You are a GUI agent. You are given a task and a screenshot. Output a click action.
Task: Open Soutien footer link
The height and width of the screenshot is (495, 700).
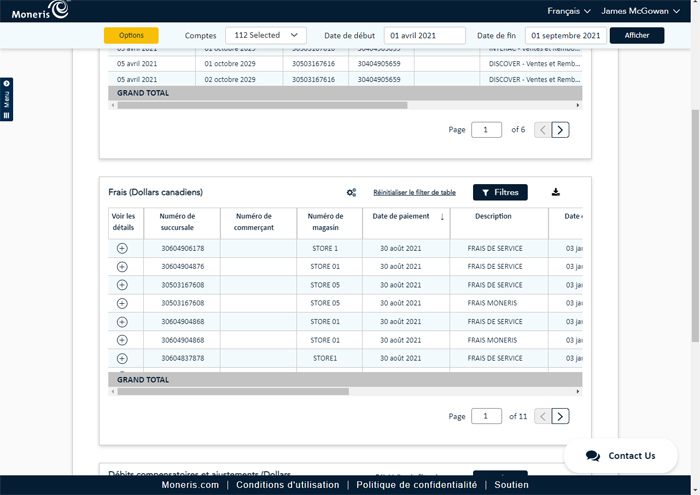(512, 485)
